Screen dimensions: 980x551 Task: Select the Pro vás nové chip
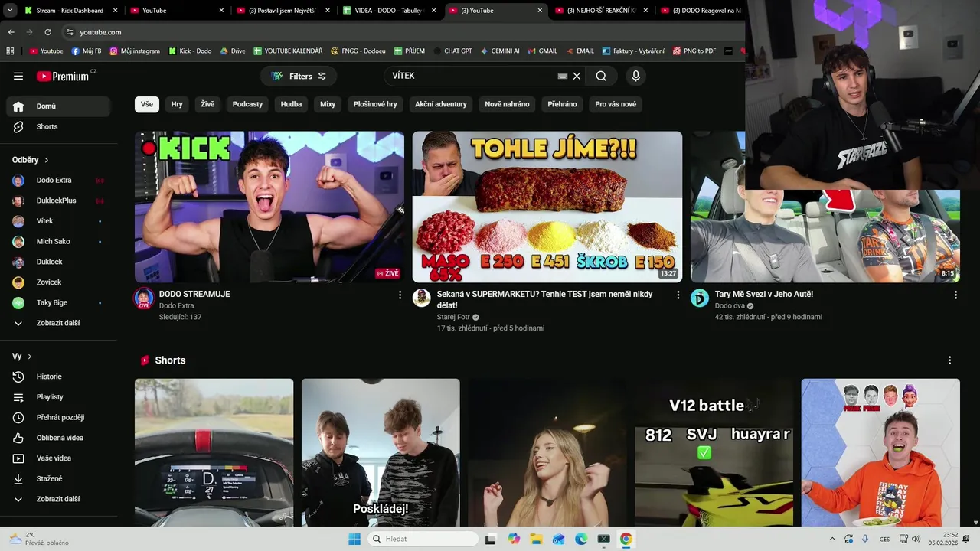point(616,104)
